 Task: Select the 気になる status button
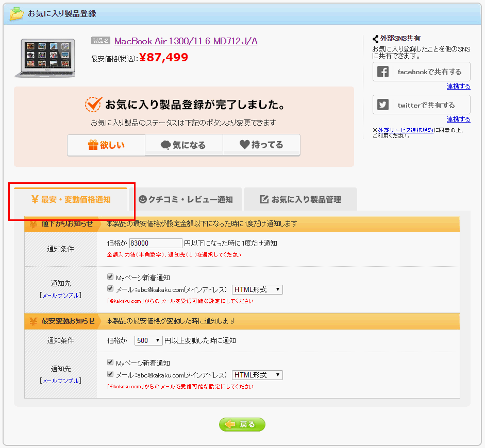[184, 145]
